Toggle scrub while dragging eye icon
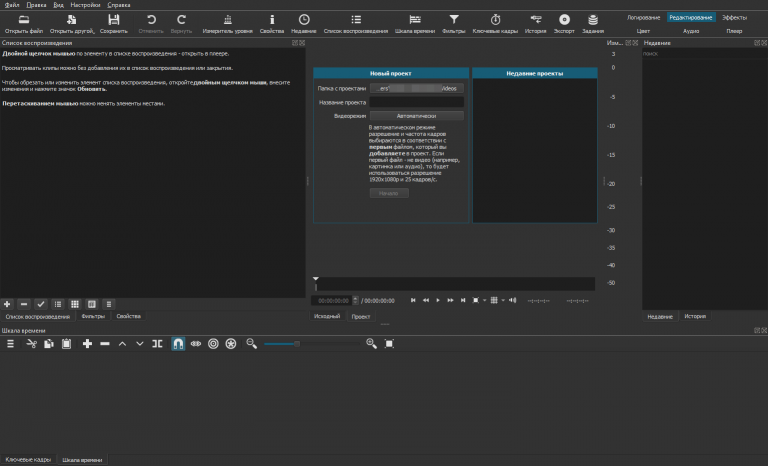768x466 pixels. click(196, 344)
